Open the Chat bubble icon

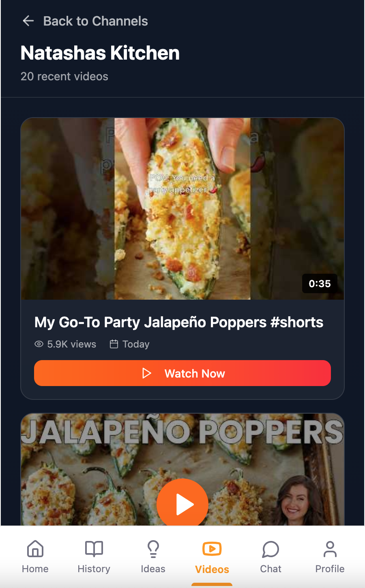click(x=271, y=549)
